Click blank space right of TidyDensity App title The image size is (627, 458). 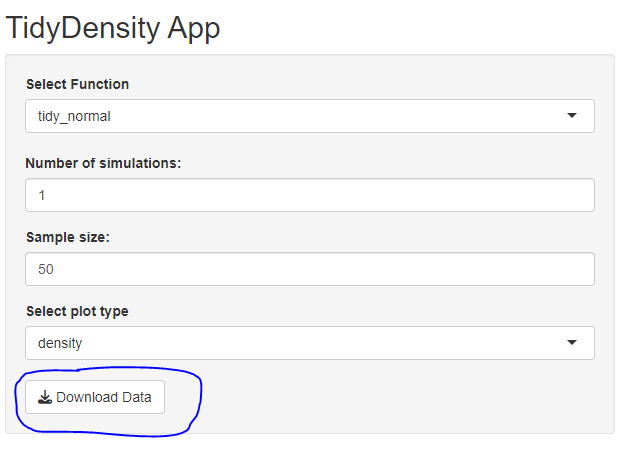[420, 27]
